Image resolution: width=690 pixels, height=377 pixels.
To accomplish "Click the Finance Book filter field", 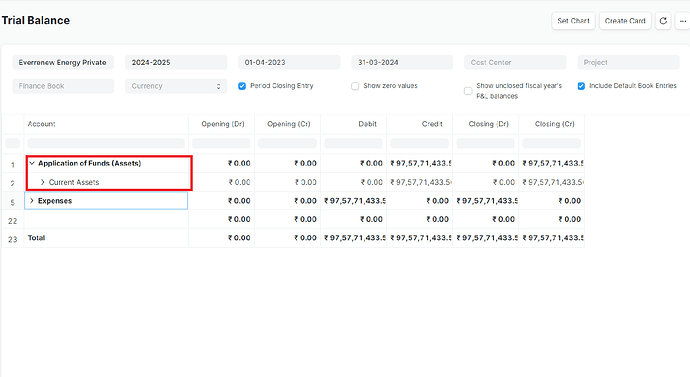I will [x=63, y=86].
